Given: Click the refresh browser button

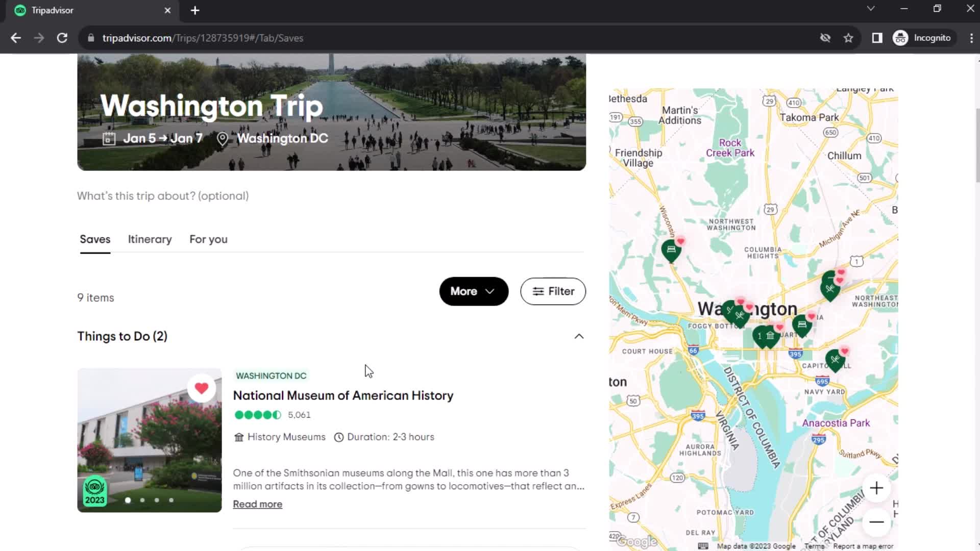Looking at the screenshot, I should (61, 38).
